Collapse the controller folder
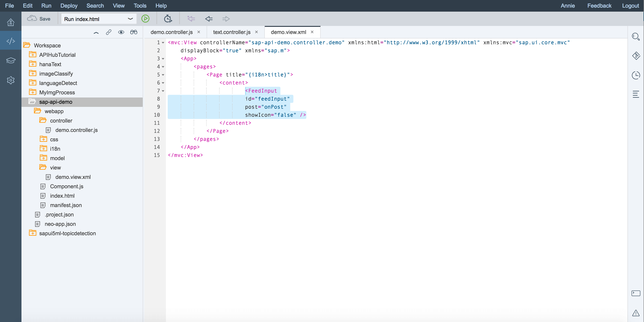The height and width of the screenshot is (322, 644). tap(43, 120)
